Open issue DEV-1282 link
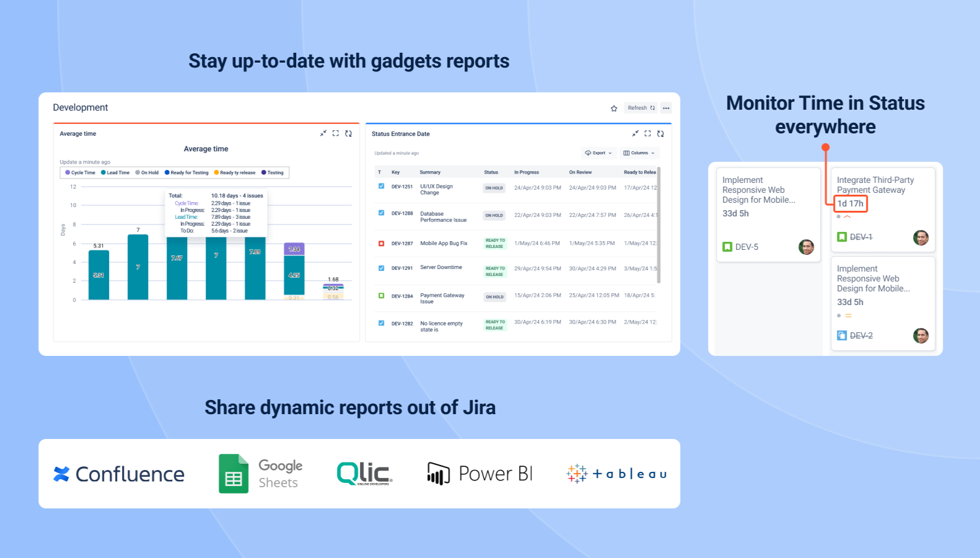The width and height of the screenshot is (980, 558). click(402, 324)
